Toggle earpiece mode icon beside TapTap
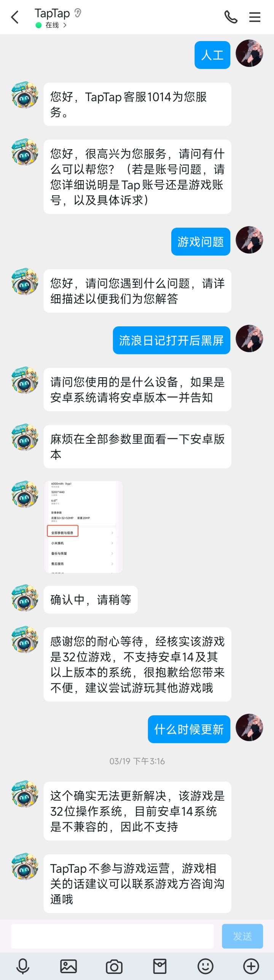274x980 pixels. [x=78, y=13]
